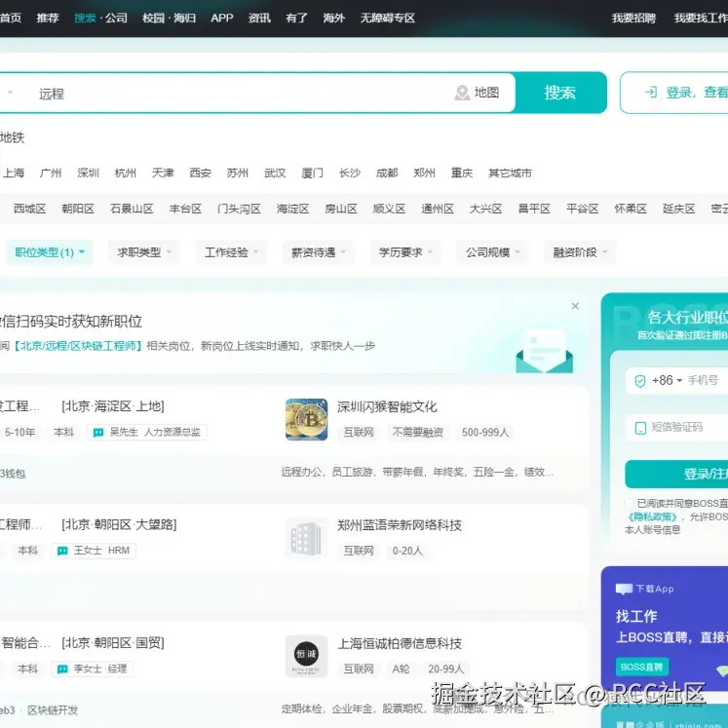Expand the 融资阶段 filter dropdown
This screenshot has width=728, height=728.
[x=580, y=252]
